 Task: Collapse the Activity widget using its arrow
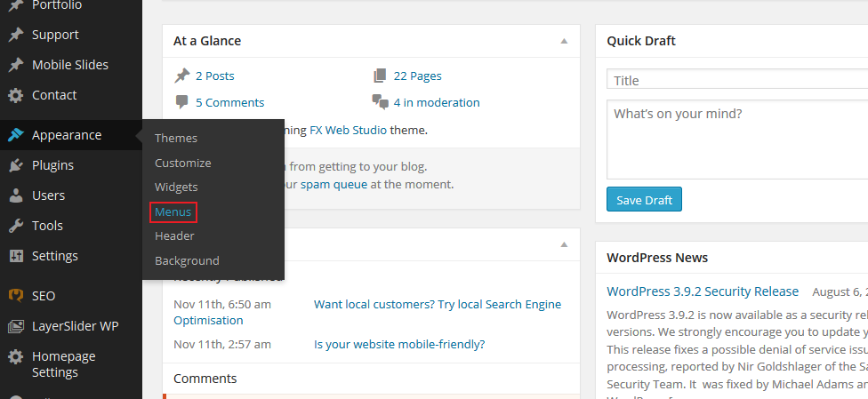(564, 244)
